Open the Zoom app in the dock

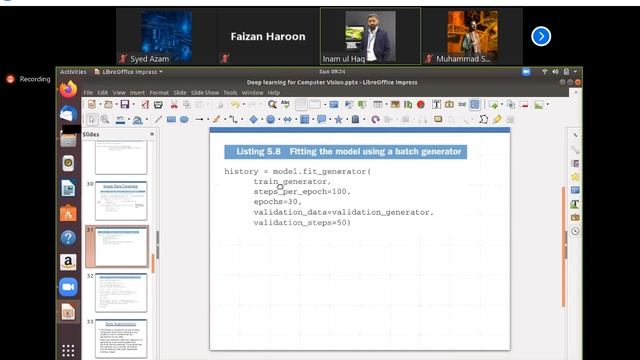click(68, 287)
